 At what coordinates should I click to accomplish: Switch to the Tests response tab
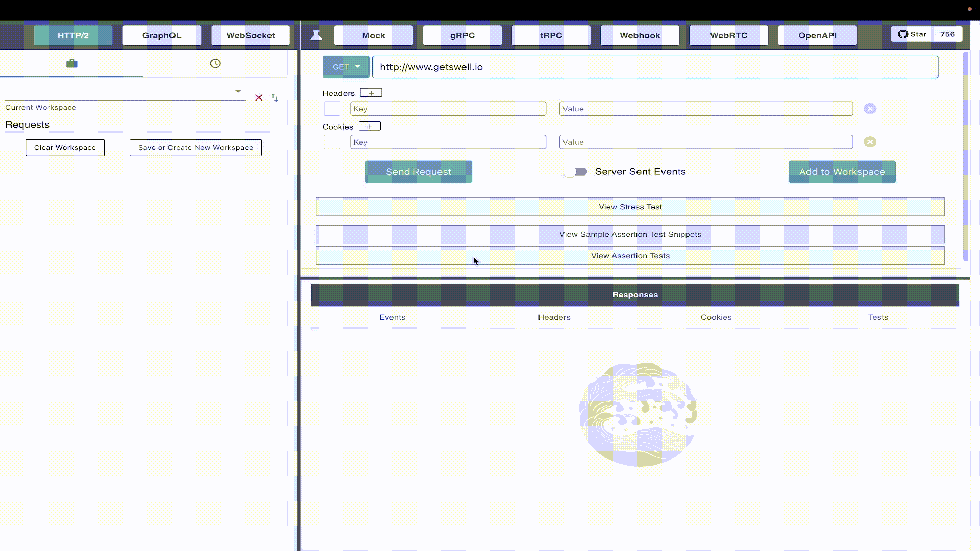click(878, 317)
